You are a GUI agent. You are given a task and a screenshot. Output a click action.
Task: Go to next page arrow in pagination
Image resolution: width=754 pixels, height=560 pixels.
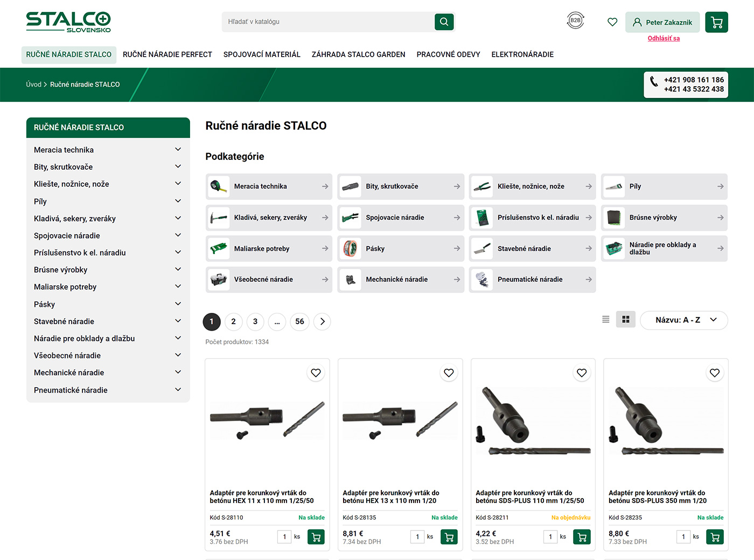(322, 321)
